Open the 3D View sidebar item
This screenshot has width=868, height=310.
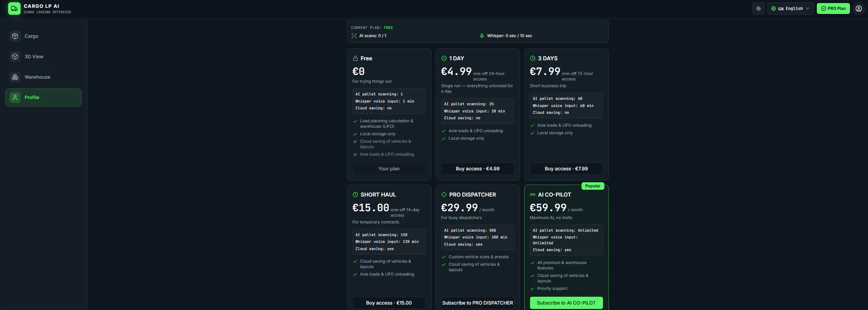43,57
